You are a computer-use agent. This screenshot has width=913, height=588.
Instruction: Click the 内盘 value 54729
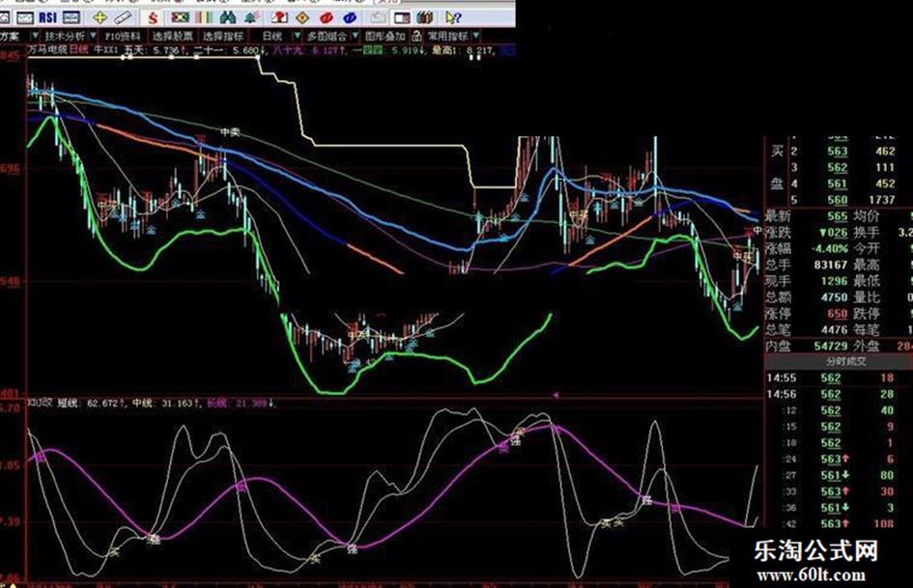830,347
